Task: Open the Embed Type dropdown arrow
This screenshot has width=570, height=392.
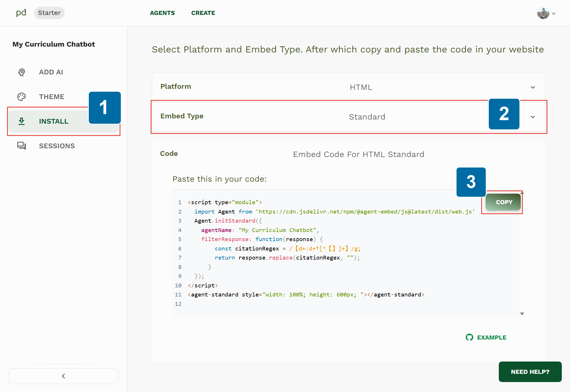Action: click(532, 117)
